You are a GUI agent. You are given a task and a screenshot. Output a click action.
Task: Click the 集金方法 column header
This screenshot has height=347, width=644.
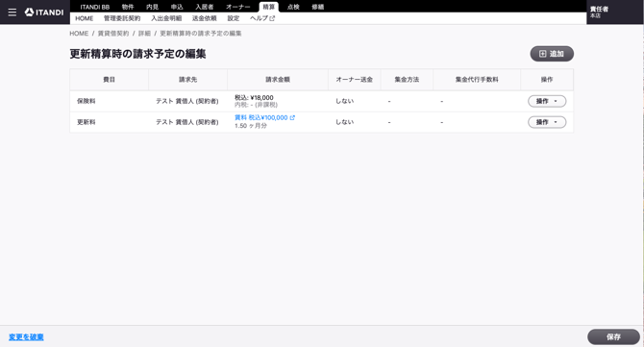pos(407,80)
